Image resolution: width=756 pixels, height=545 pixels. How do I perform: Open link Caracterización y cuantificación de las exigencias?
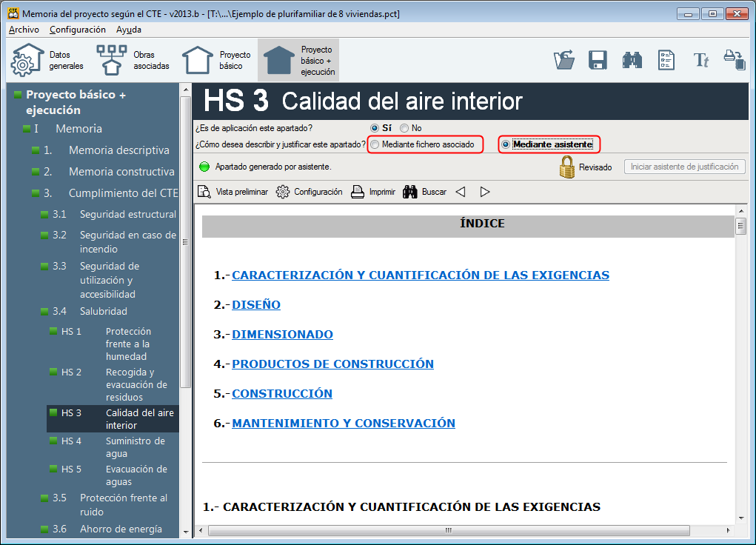421,275
